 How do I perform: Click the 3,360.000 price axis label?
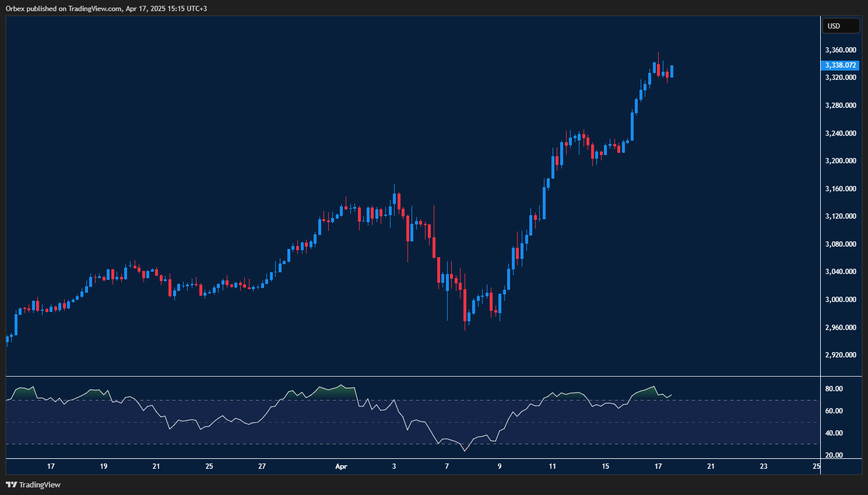[x=840, y=50]
